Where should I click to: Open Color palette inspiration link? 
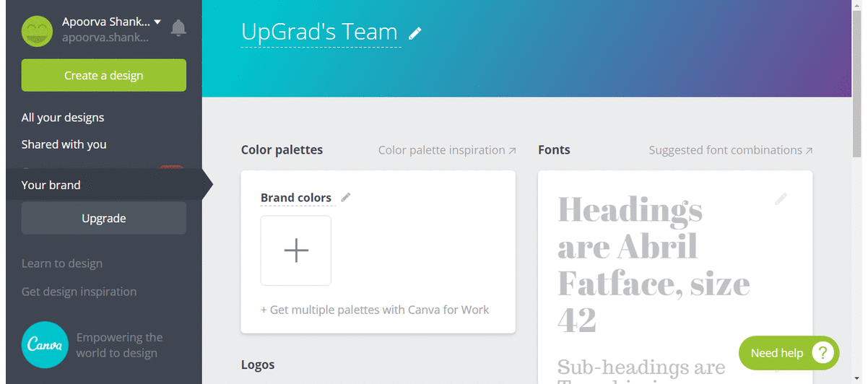coord(447,150)
